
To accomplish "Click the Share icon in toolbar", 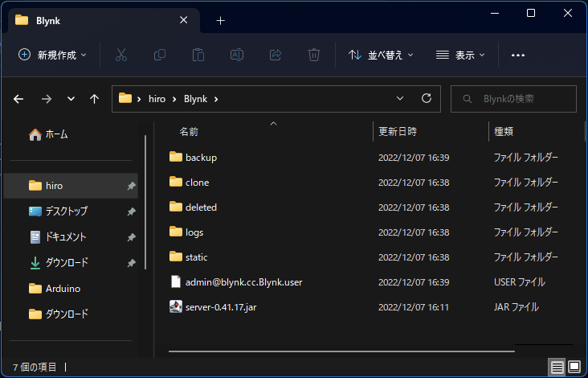I will point(276,55).
